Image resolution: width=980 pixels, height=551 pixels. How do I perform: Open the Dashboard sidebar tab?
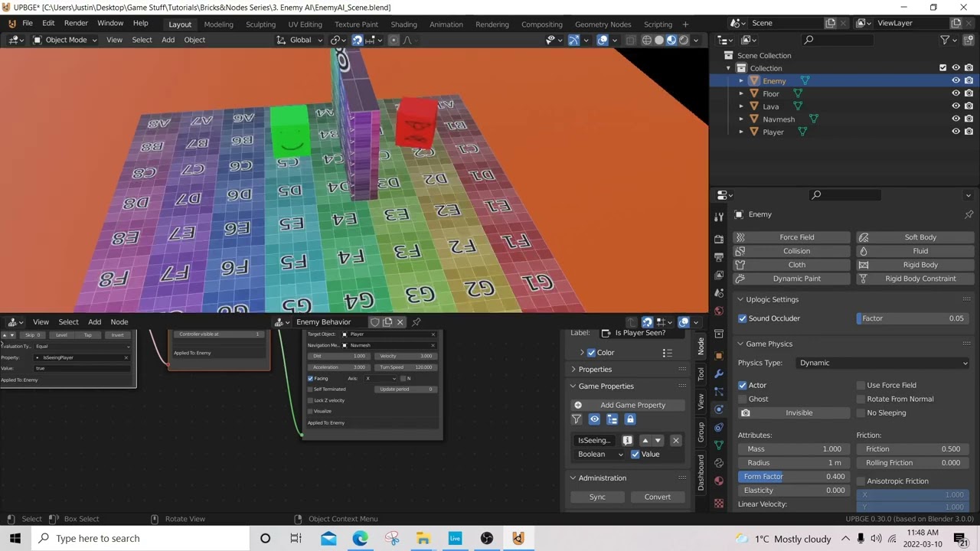[701, 473]
